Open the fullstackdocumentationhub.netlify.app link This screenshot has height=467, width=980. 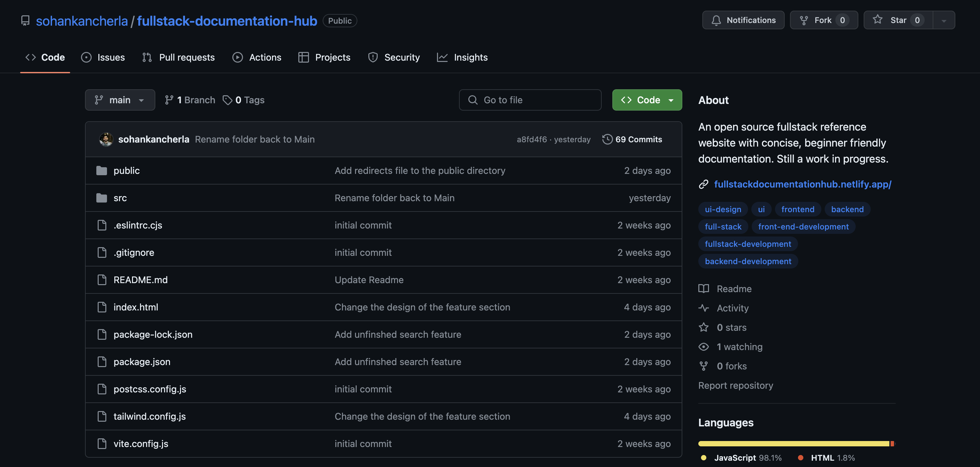[802, 185]
